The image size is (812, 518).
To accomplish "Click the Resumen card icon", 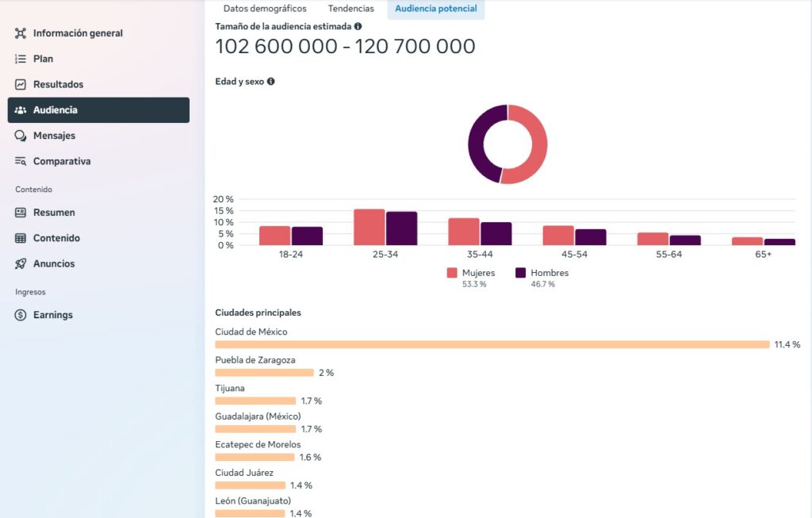I will pos(21,213).
